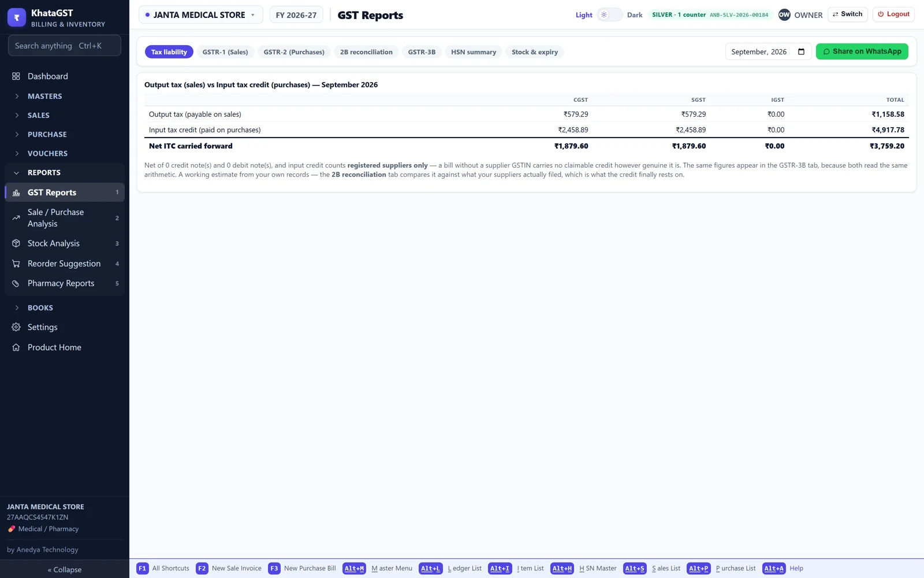Click the Logout button
Viewport: 924px width, 578px height.
click(893, 14)
